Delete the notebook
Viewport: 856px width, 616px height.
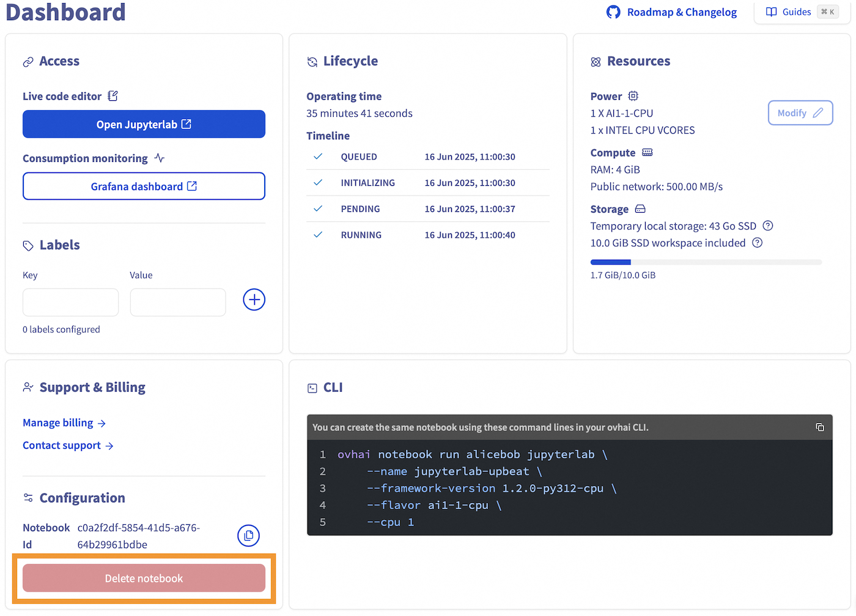[144, 578]
